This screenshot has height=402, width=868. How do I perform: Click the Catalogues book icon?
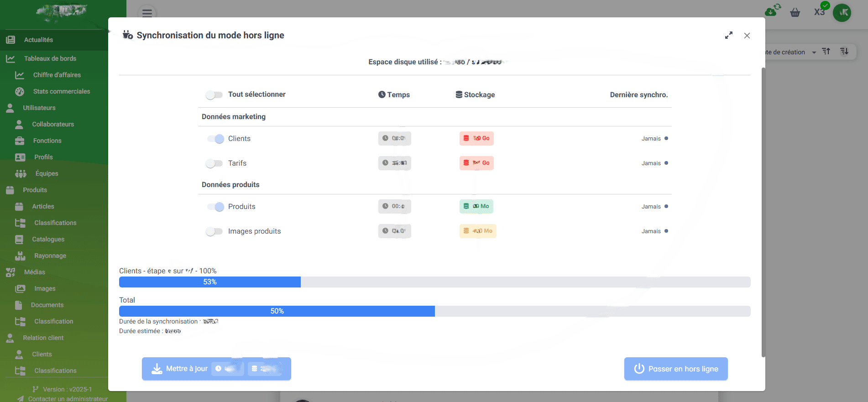pos(19,239)
